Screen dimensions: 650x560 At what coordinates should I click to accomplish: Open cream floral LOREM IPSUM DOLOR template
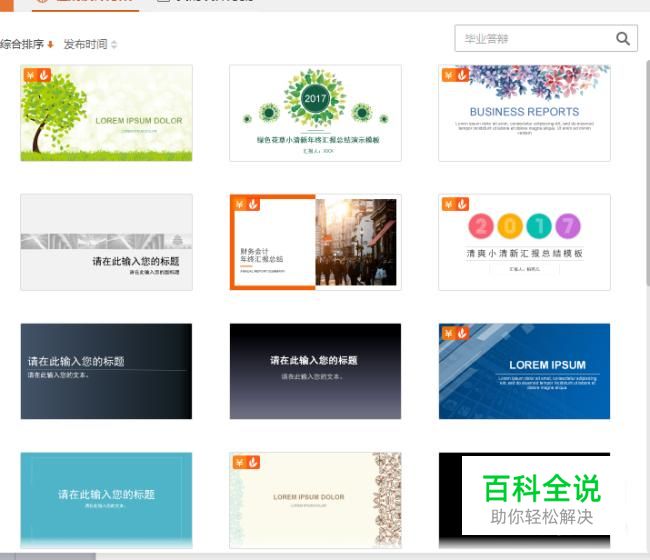point(315,500)
